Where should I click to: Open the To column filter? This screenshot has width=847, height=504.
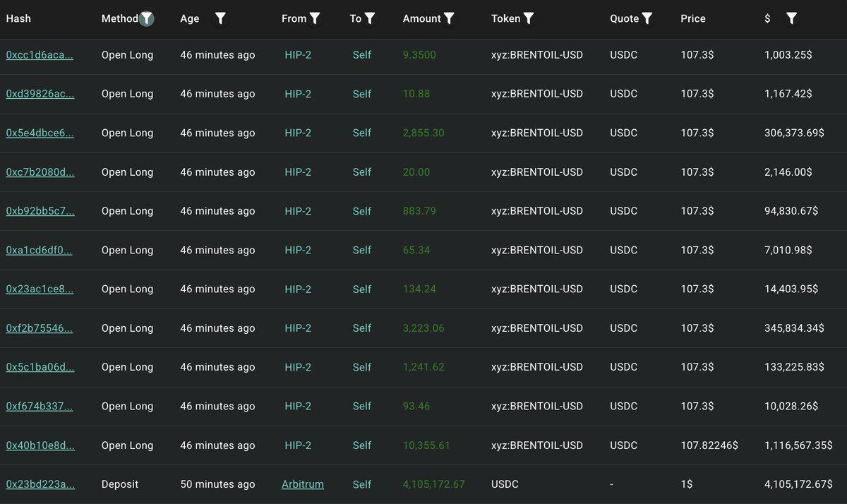point(370,19)
